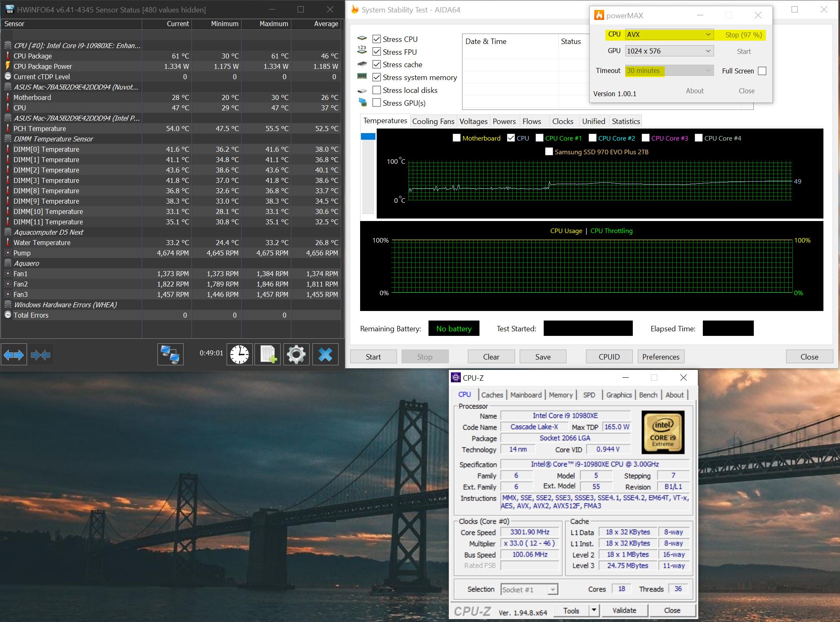Image resolution: width=840 pixels, height=622 pixels.
Task: Open HWiNFO network monitors icon
Action: [x=170, y=355]
